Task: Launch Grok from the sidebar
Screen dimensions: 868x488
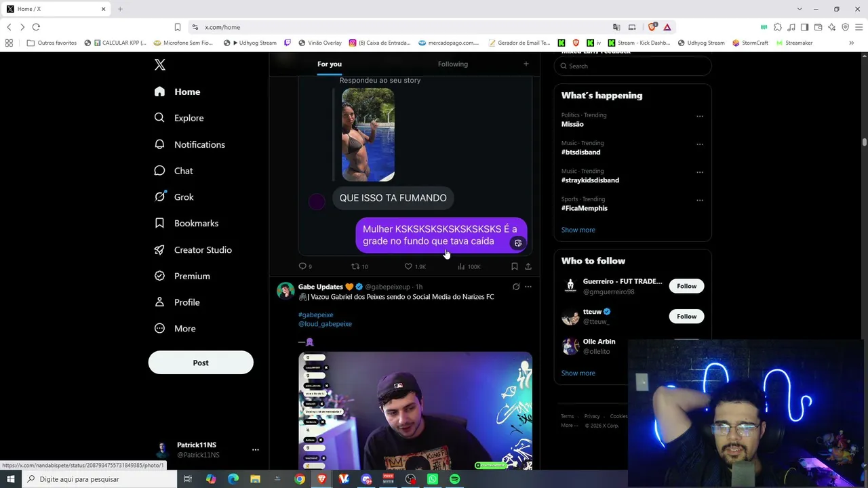Action: (x=174, y=197)
